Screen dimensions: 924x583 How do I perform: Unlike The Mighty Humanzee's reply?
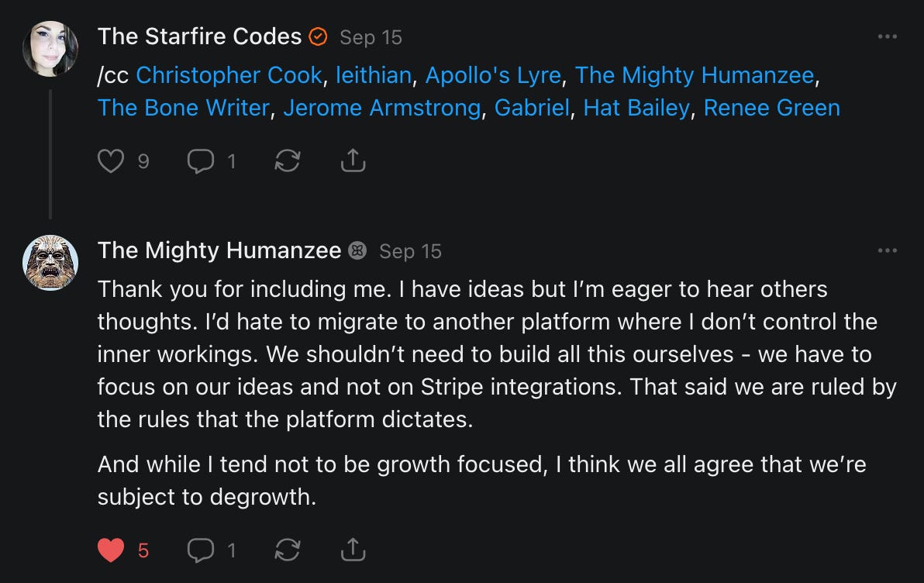(112, 550)
